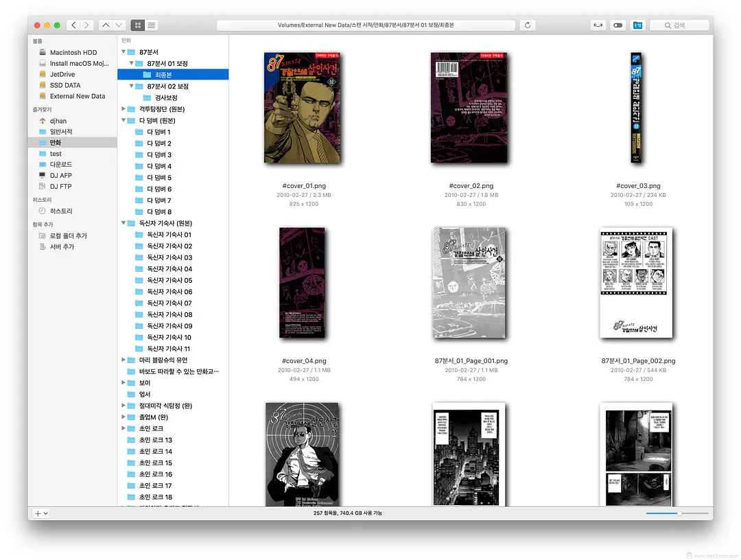Click the double-arrow width toolbar icon

pos(598,25)
